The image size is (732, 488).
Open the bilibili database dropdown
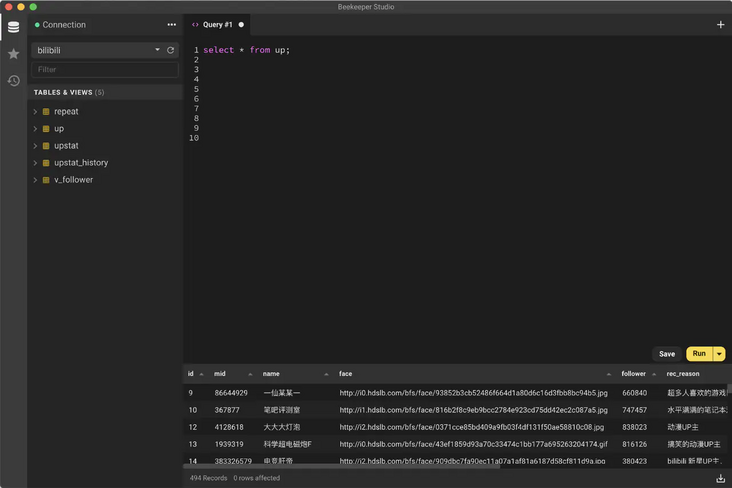pyautogui.click(x=157, y=50)
